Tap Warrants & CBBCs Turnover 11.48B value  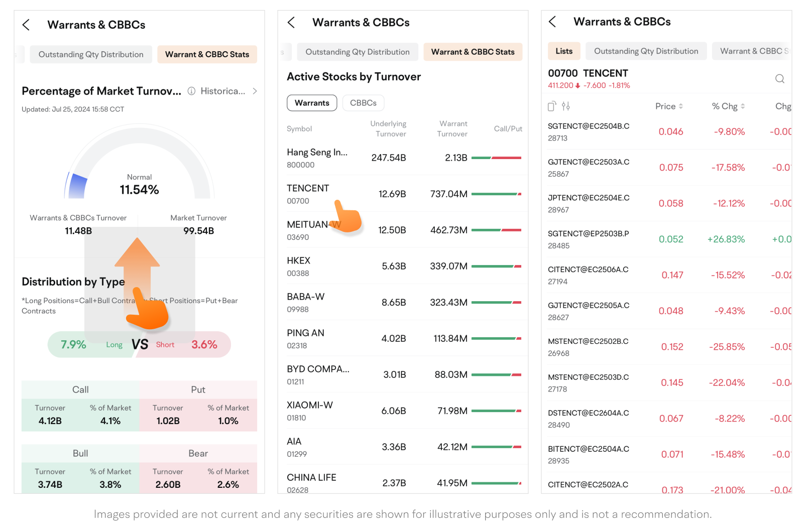(78, 231)
